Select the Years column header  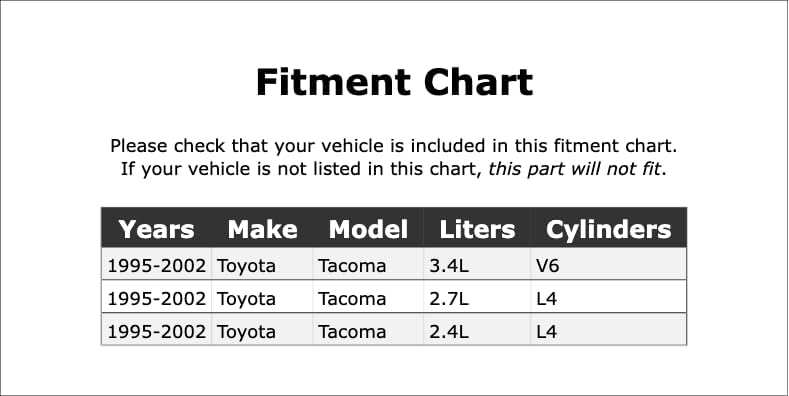click(x=156, y=229)
